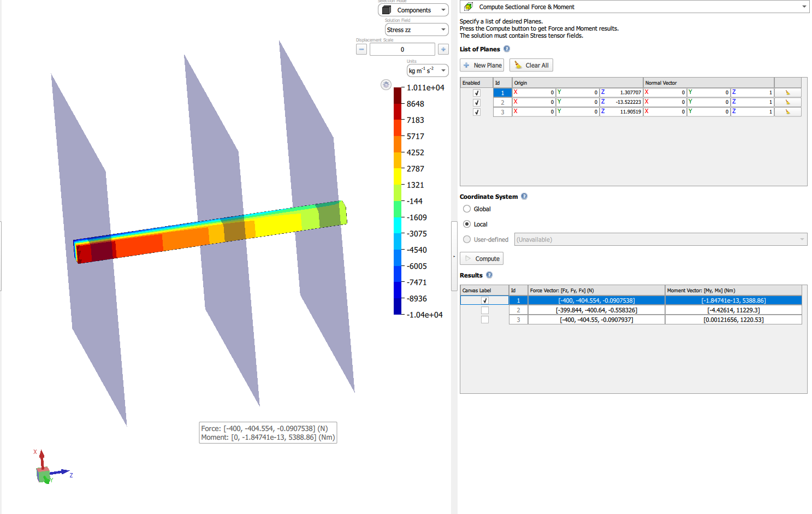Open the Components selection mode dropdown
Viewport: 812px width, 514px height.
413,10
